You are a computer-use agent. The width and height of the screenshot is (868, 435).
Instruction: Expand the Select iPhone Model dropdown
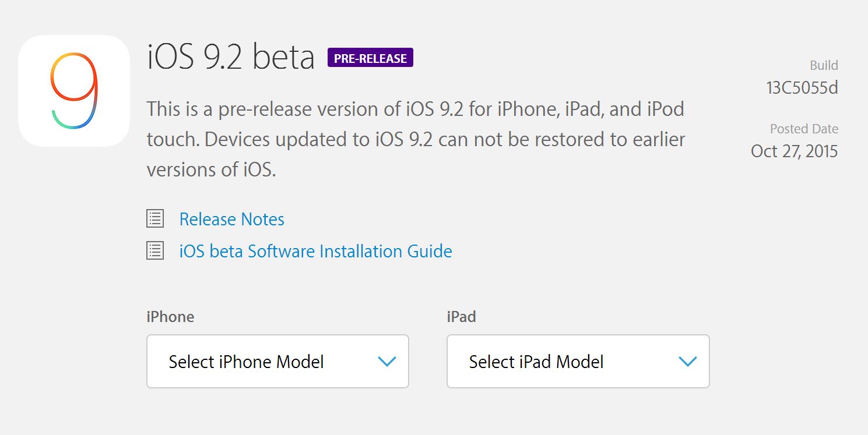(277, 361)
